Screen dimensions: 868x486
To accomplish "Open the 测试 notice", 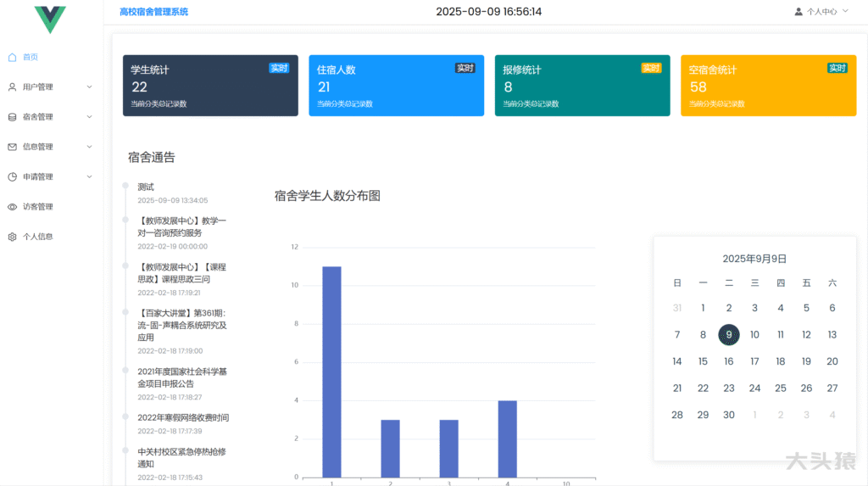I will [x=146, y=187].
